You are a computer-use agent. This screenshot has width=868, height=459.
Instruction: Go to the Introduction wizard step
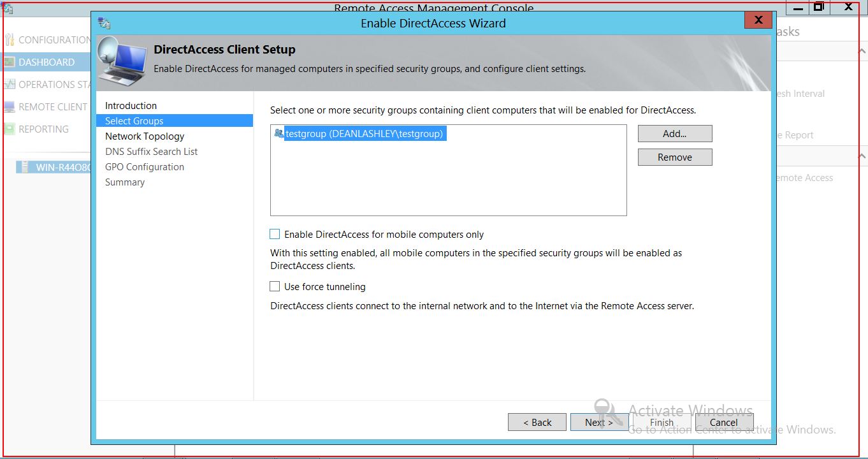(131, 106)
